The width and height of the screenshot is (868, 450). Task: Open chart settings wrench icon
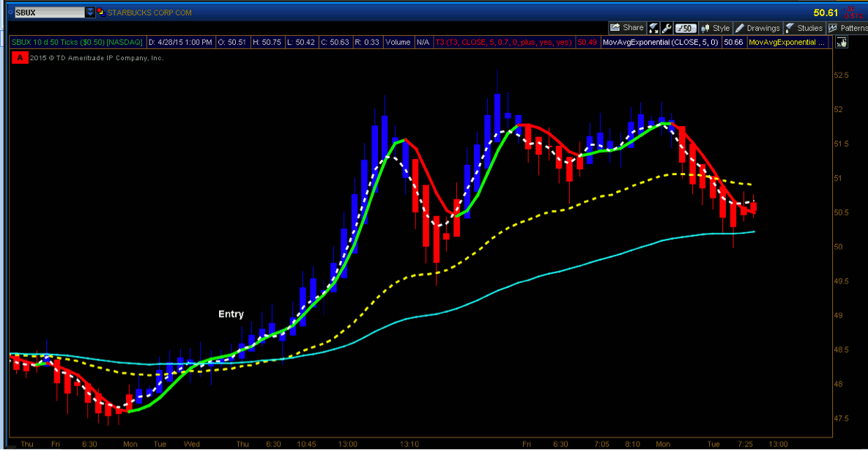pyautogui.click(x=667, y=28)
